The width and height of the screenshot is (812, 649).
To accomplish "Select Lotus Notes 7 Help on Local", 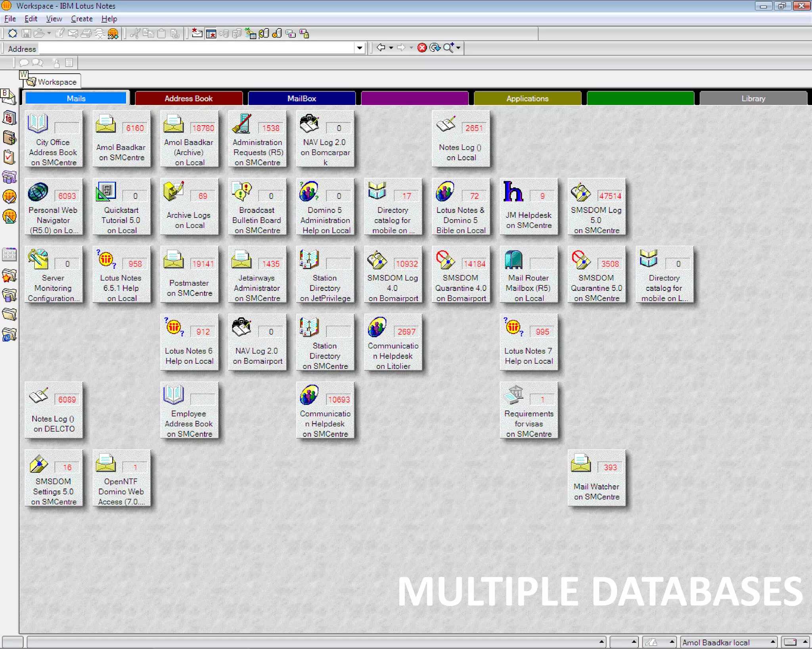I will 529,343.
